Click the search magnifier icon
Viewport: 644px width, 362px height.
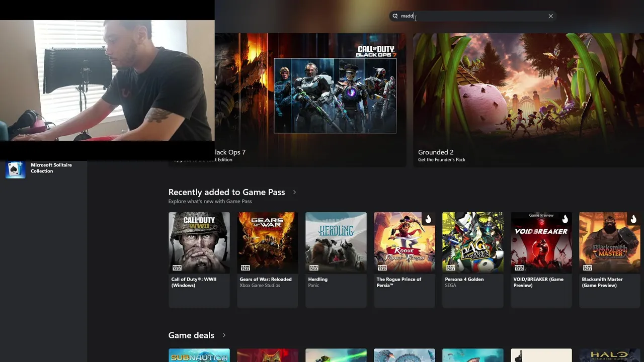click(x=395, y=16)
